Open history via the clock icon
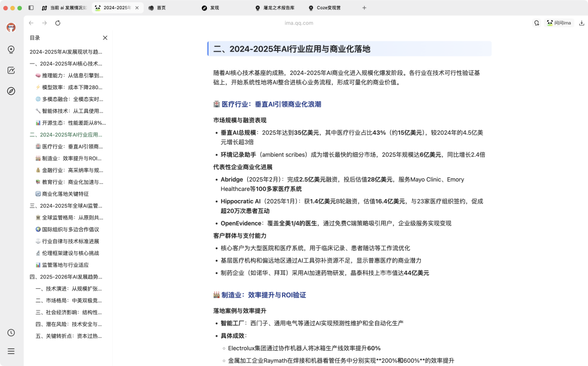This screenshot has height=366, width=588. (x=11, y=332)
